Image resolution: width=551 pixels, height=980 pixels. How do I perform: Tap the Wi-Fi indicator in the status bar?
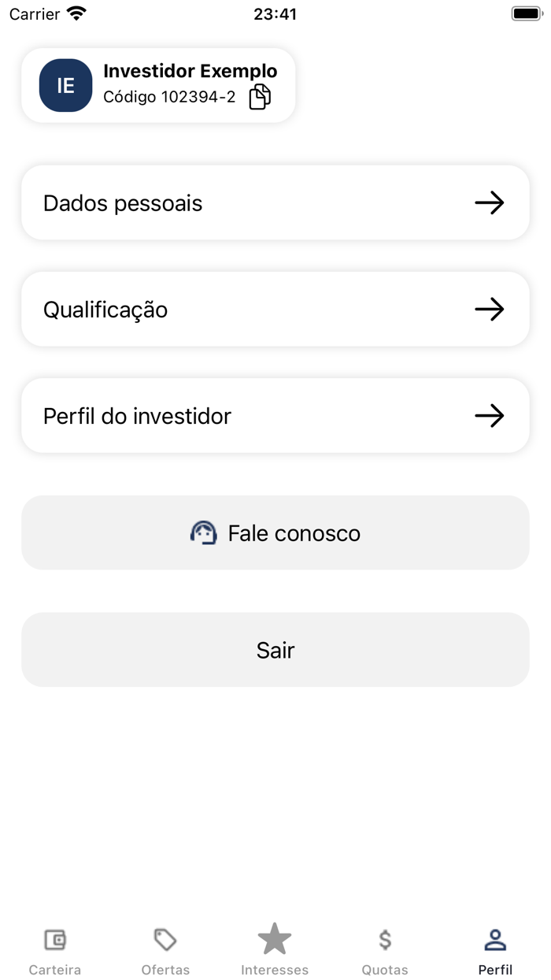(x=75, y=13)
